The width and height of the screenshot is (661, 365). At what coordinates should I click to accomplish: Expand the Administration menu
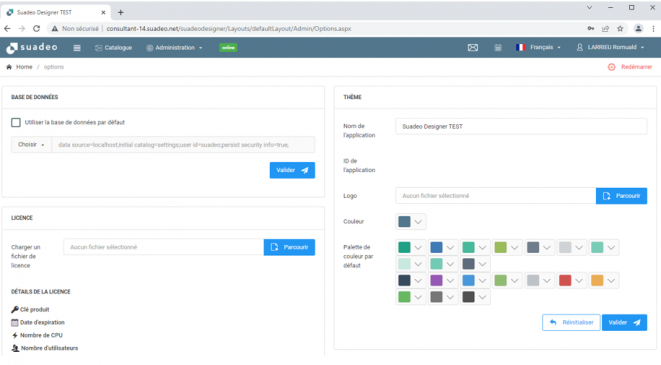(174, 48)
